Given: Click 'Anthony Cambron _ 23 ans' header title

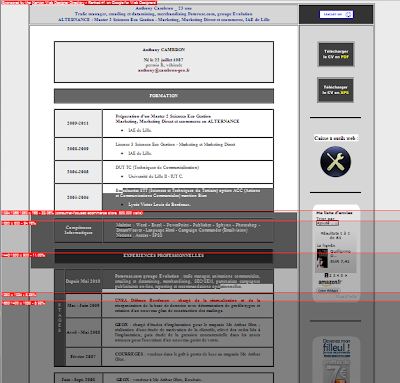Looking at the screenshot, I should (x=163, y=8).
